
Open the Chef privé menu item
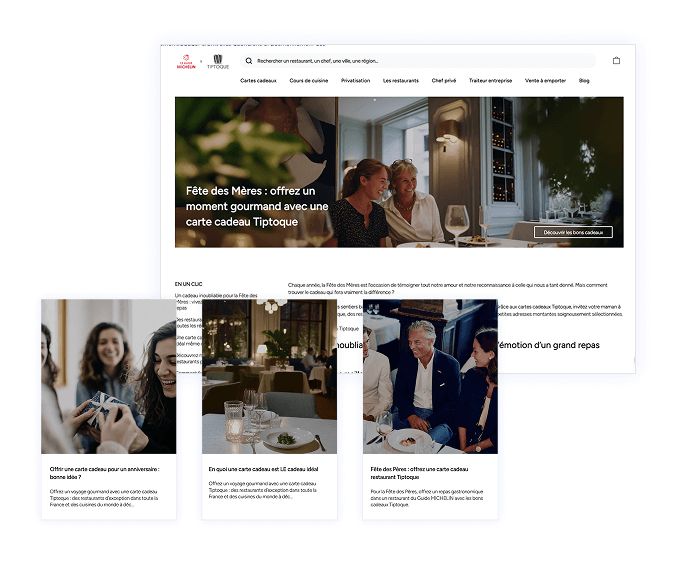click(444, 81)
